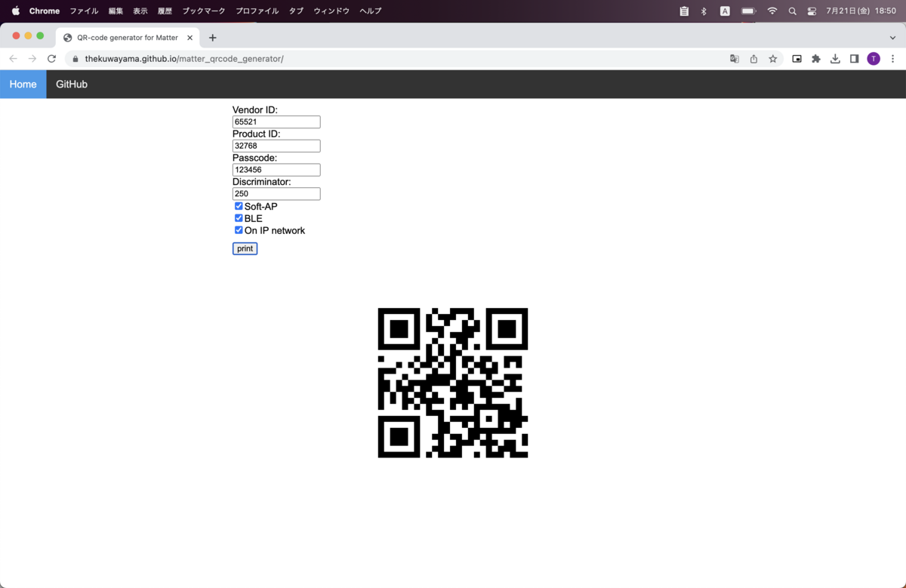
Task: Reload the page with the refresh icon
Action: pos(51,59)
